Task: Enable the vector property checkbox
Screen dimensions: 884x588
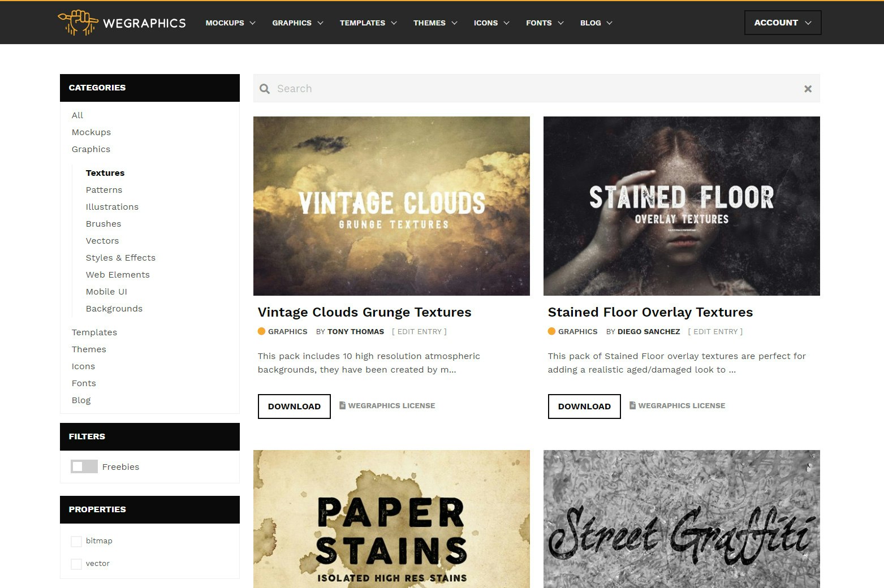Action: click(x=76, y=564)
